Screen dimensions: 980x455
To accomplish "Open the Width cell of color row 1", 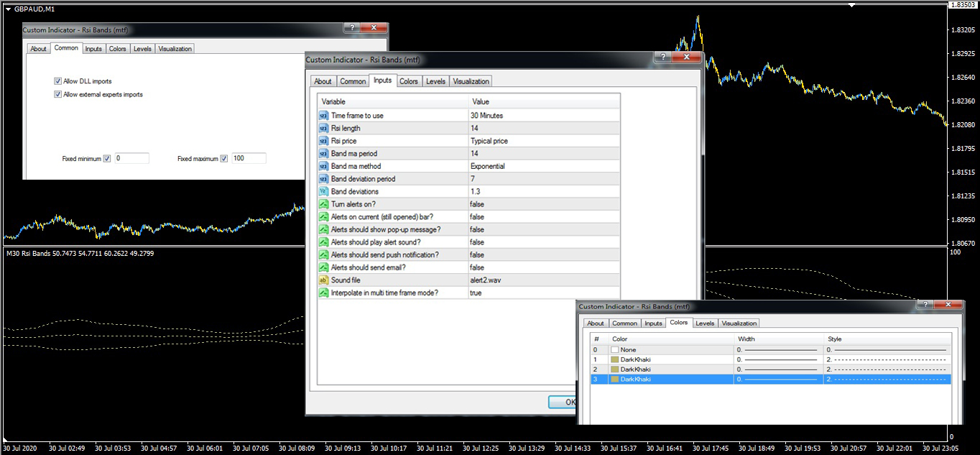I will point(780,359).
